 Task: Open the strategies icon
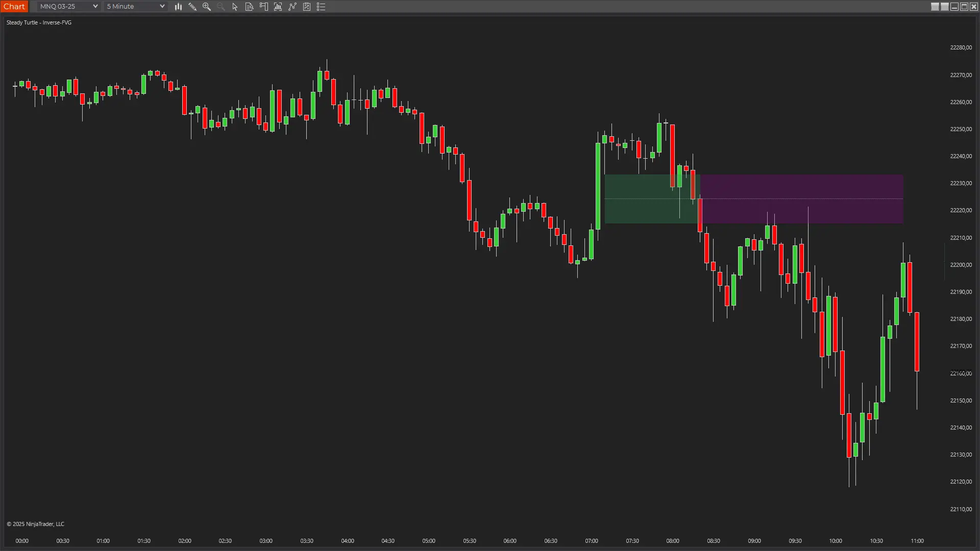click(x=307, y=7)
